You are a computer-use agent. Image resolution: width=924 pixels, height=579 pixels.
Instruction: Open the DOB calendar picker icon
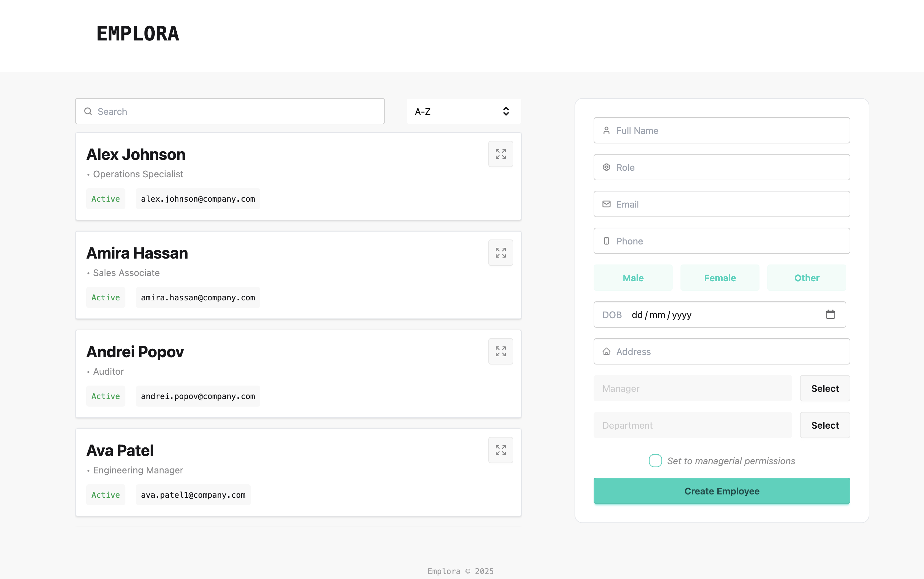click(830, 315)
